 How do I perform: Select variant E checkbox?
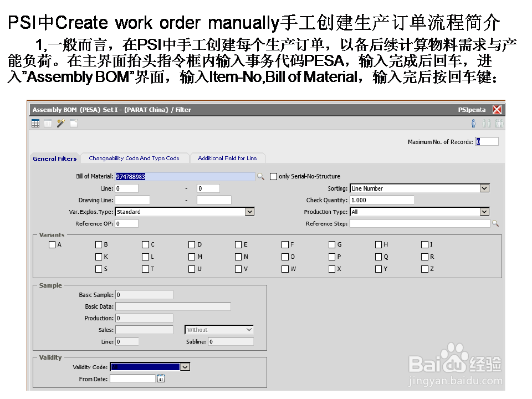[238, 244]
